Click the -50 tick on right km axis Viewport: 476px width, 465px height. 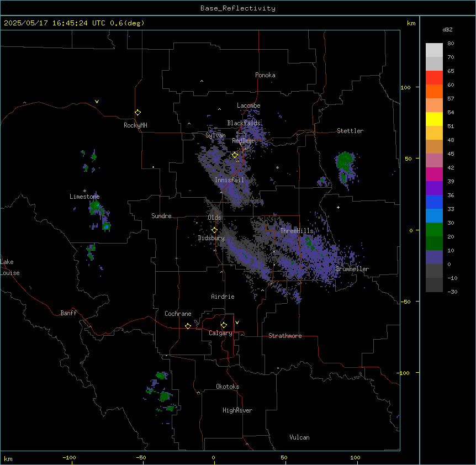pos(405,302)
